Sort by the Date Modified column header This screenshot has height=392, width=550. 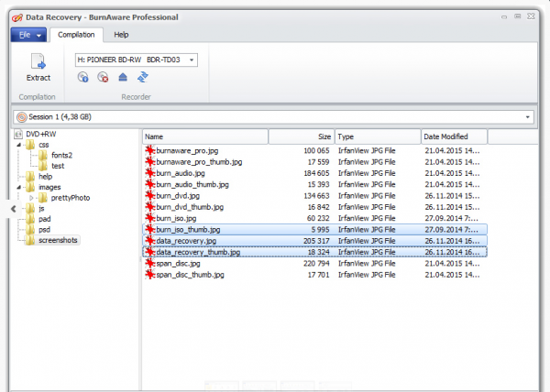tap(454, 136)
